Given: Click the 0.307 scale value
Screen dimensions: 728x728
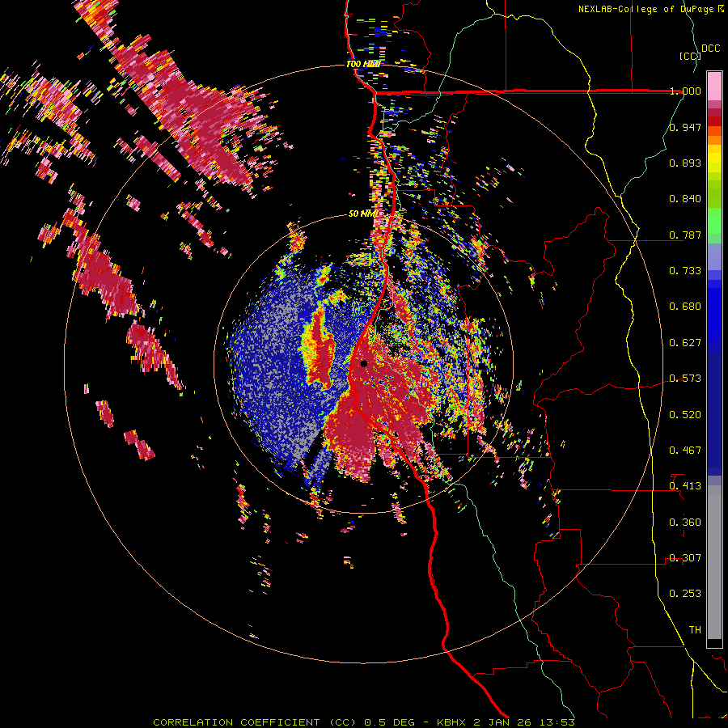Looking at the screenshot, I should 685,558.
